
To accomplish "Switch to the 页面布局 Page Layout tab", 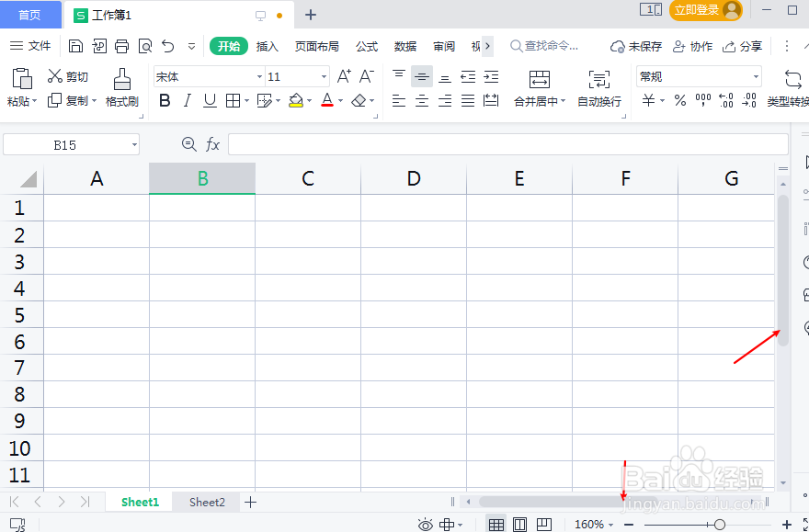I will [317, 46].
